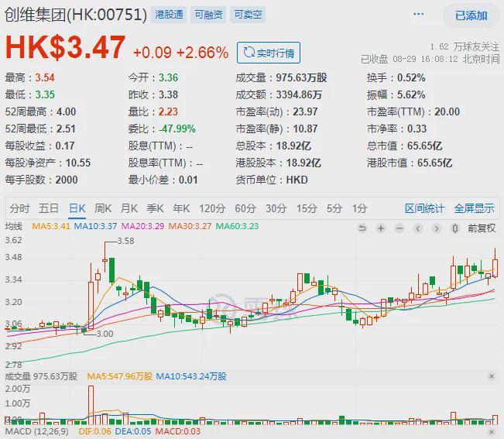Click the 港股通 tag
The width and height of the screenshot is (504, 439).
pyautogui.click(x=170, y=15)
